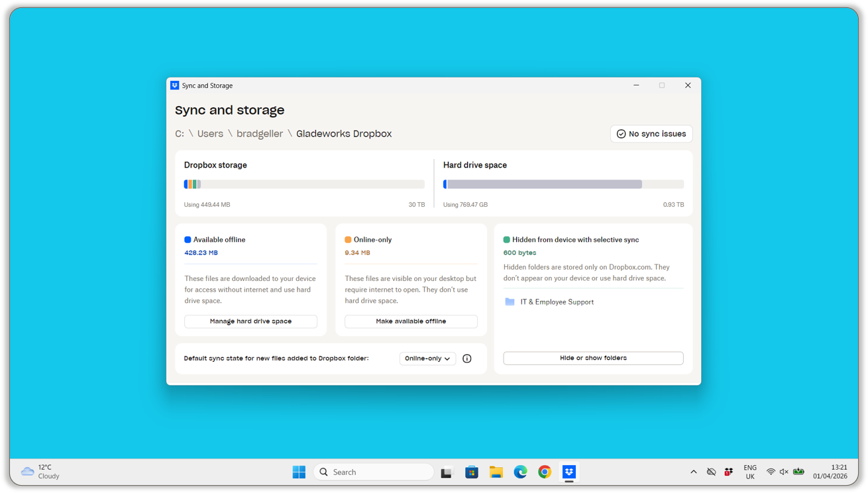Click the taskbar Search box

click(x=374, y=472)
